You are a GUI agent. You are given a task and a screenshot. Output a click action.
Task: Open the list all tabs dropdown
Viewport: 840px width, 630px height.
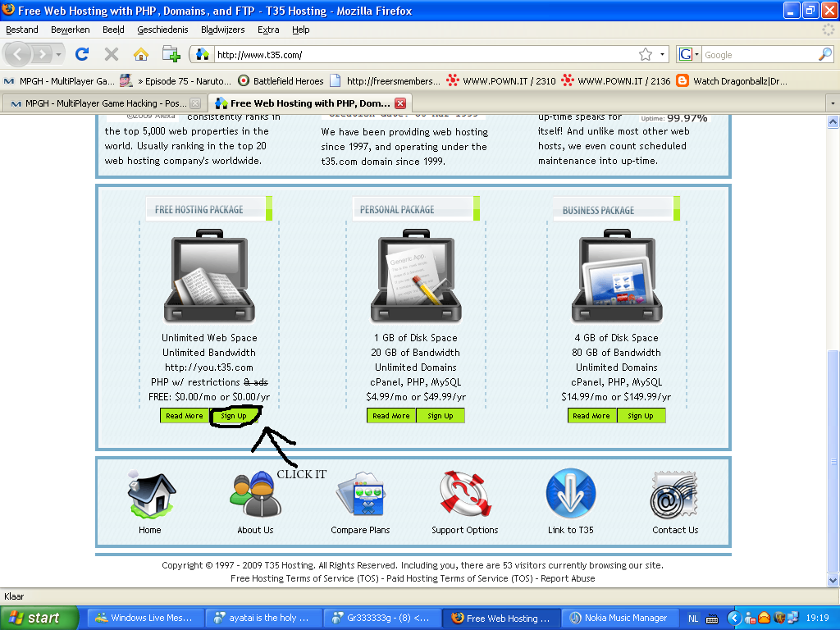click(833, 103)
